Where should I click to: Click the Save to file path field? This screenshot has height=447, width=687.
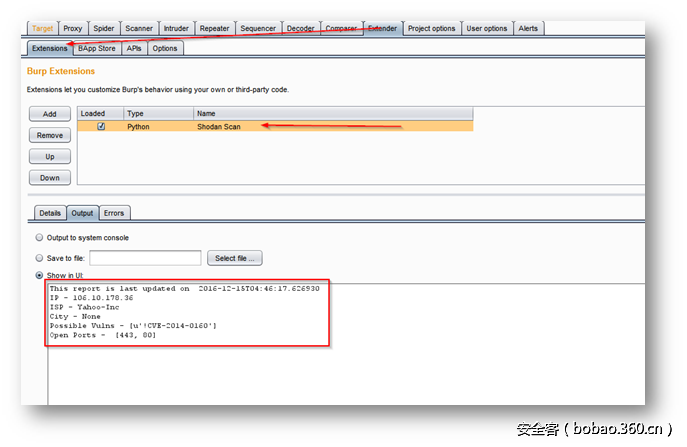[145, 258]
